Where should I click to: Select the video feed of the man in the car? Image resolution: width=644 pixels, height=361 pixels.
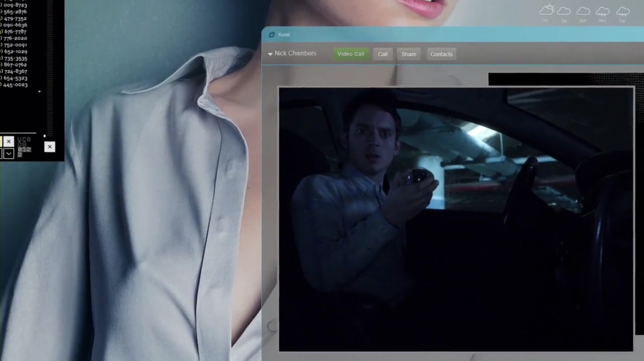pyautogui.click(x=456, y=219)
